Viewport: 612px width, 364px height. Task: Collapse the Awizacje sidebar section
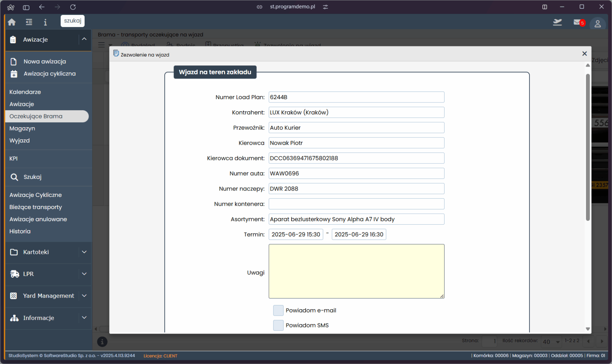84,39
